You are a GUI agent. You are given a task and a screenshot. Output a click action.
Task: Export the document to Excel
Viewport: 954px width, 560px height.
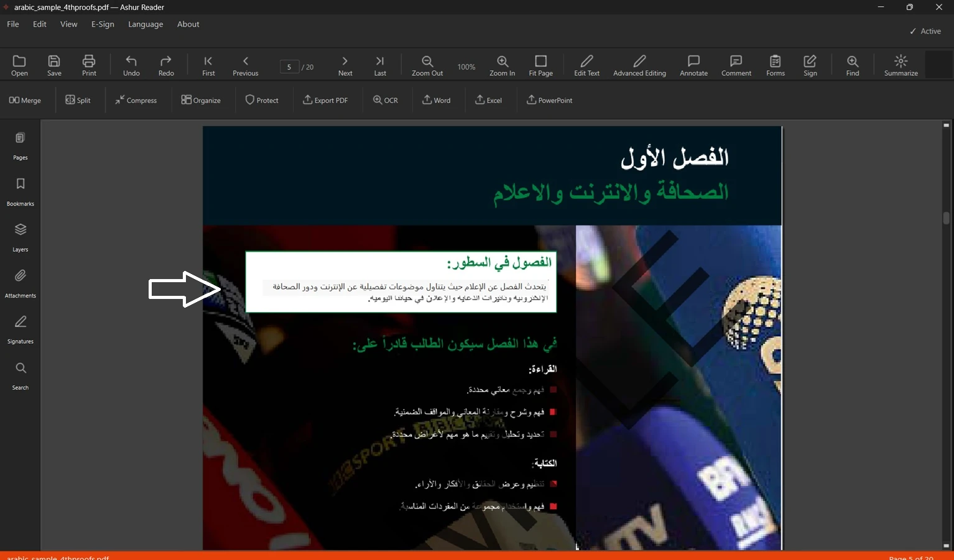coord(489,100)
